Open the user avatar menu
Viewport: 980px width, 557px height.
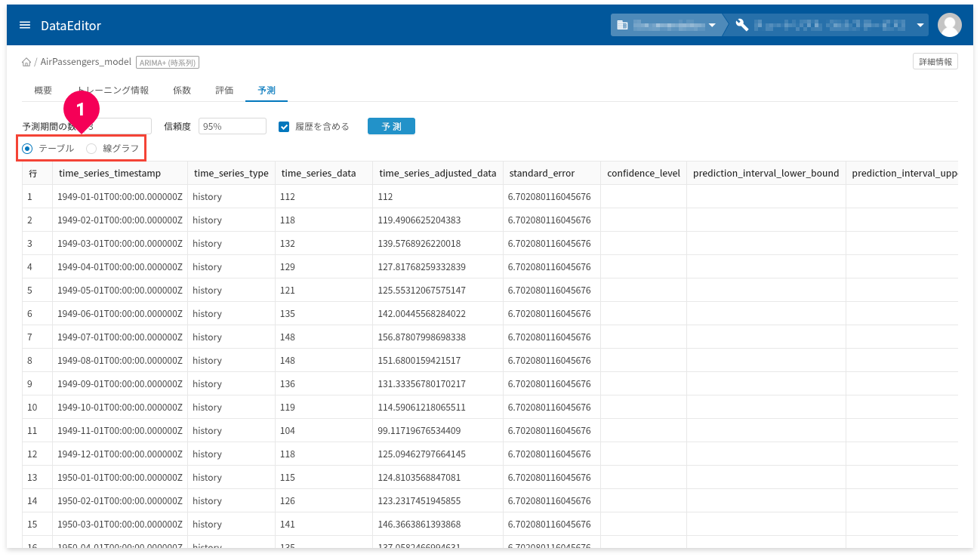click(x=949, y=25)
